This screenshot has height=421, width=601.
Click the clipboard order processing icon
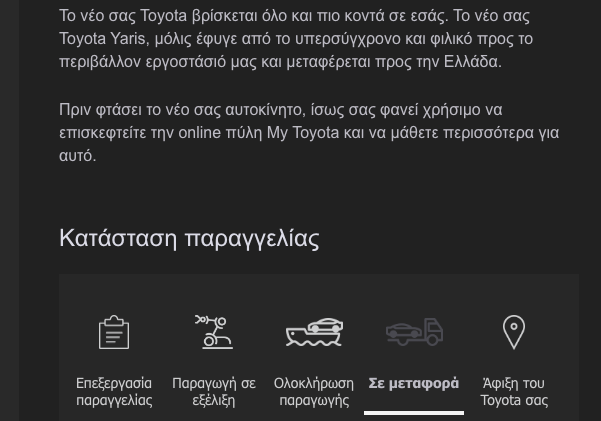[x=114, y=332]
